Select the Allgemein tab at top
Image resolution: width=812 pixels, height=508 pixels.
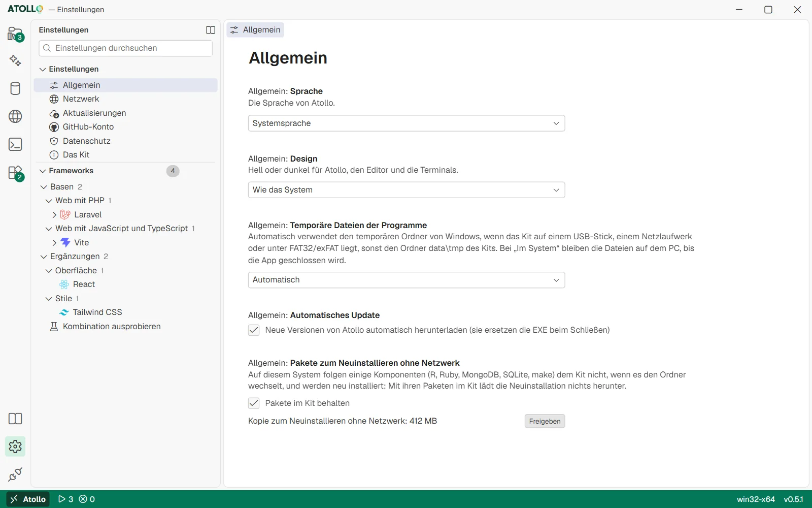pos(255,30)
